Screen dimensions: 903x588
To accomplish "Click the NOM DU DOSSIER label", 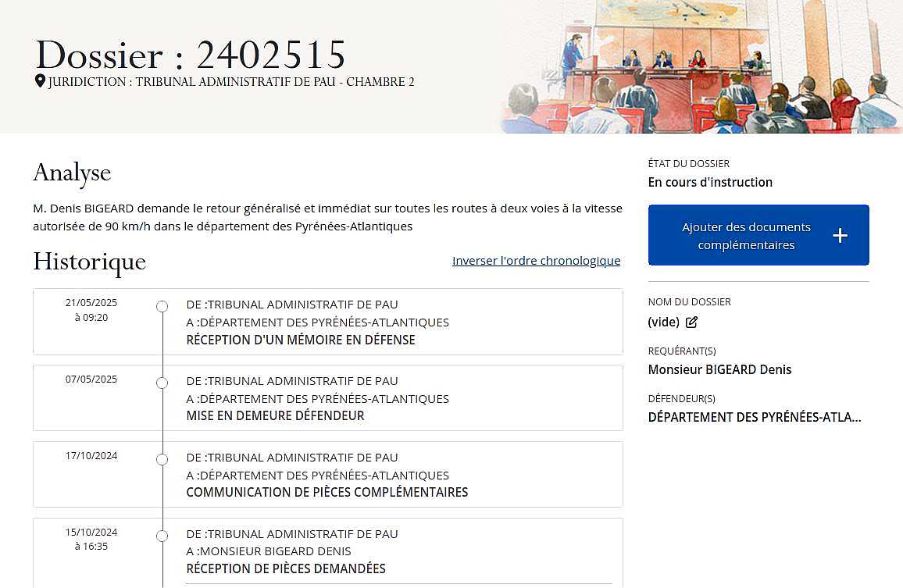I will [689, 302].
